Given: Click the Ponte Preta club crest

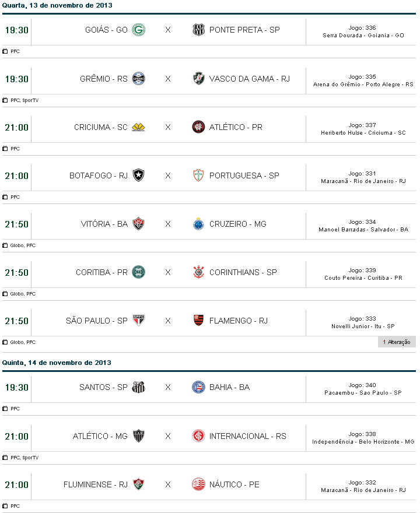Looking at the screenshot, I should 199,30.
